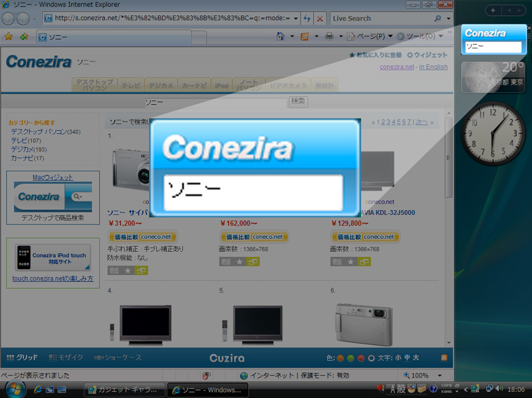
Task: Open Home button dropdown arrow
Action: (x=292, y=37)
